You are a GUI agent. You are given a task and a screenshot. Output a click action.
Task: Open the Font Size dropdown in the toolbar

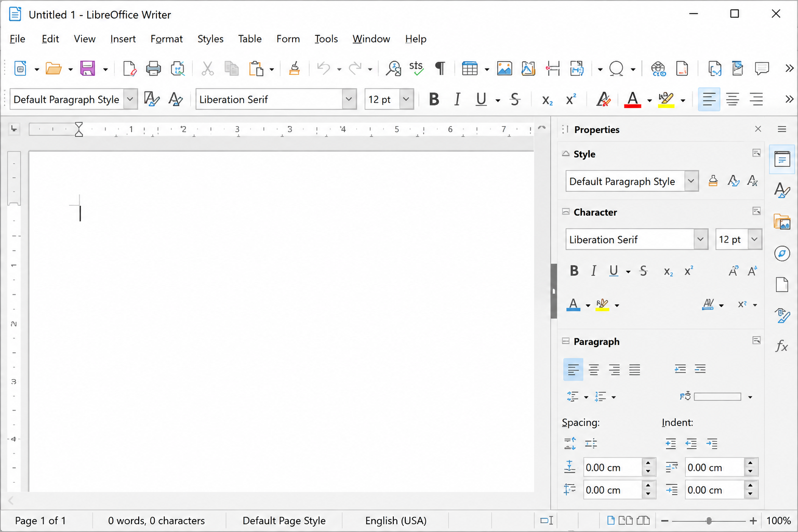(406, 99)
